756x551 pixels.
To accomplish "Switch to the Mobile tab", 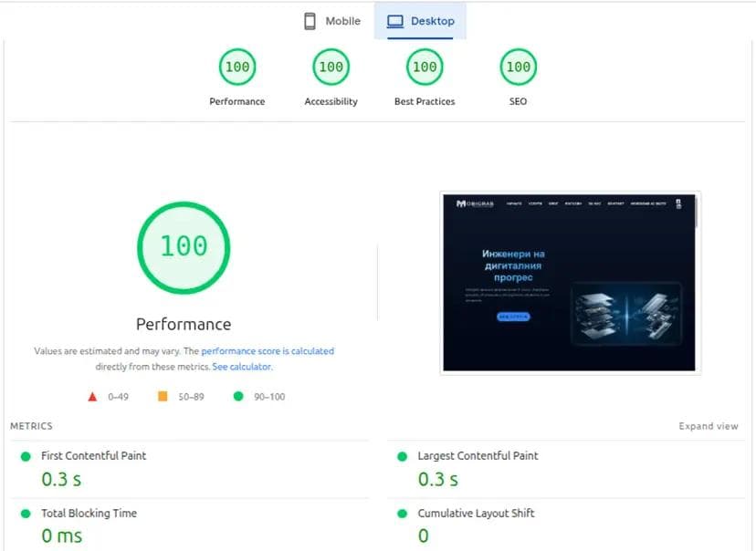I will pos(332,21).
